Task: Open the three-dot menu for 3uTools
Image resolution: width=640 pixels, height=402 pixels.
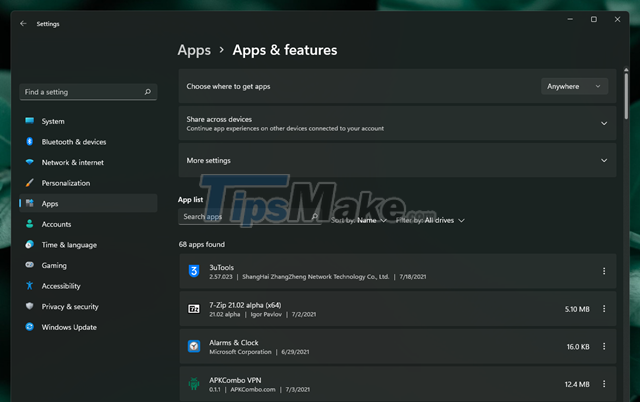Action: tap(604, 271)
